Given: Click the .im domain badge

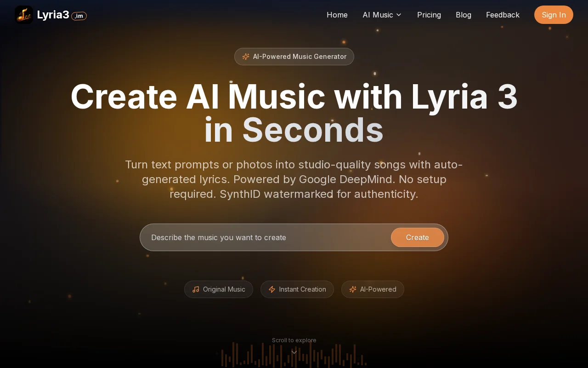Looking at the screenshot, I should coord(79,16).
